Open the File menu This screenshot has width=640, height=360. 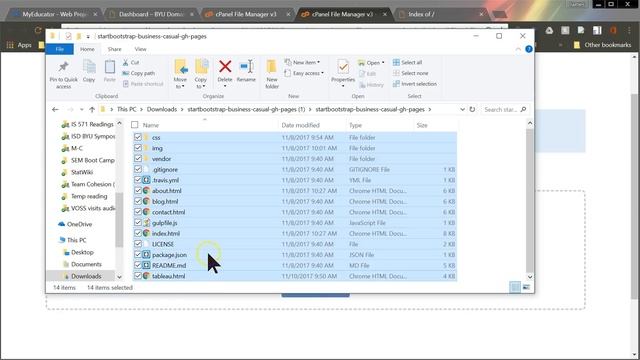coord(60,49)
